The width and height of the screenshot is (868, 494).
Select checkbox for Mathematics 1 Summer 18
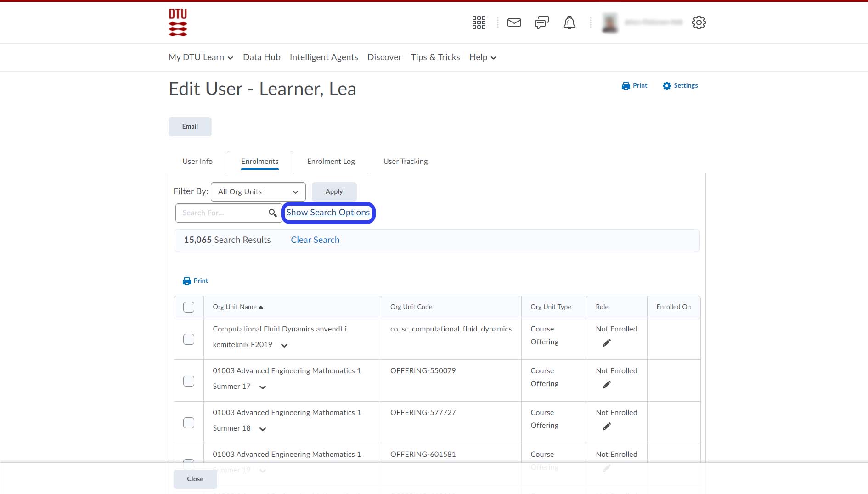189,423
